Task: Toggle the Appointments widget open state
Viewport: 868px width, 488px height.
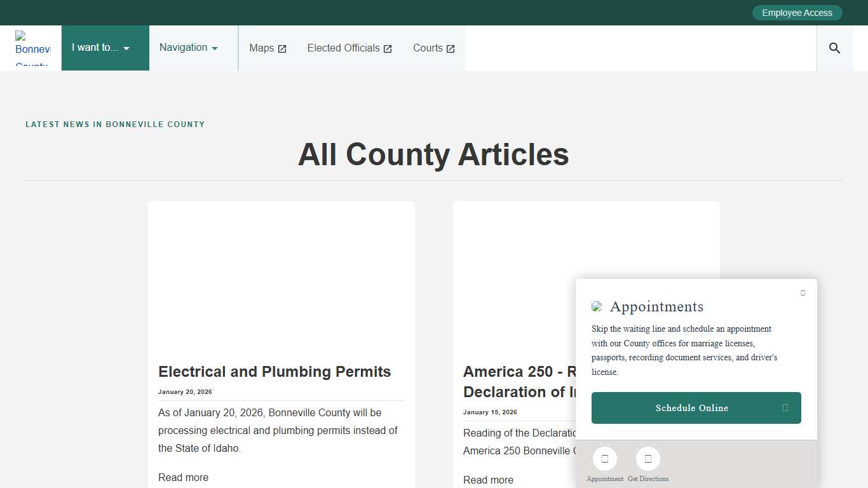Action: [803, 293]
